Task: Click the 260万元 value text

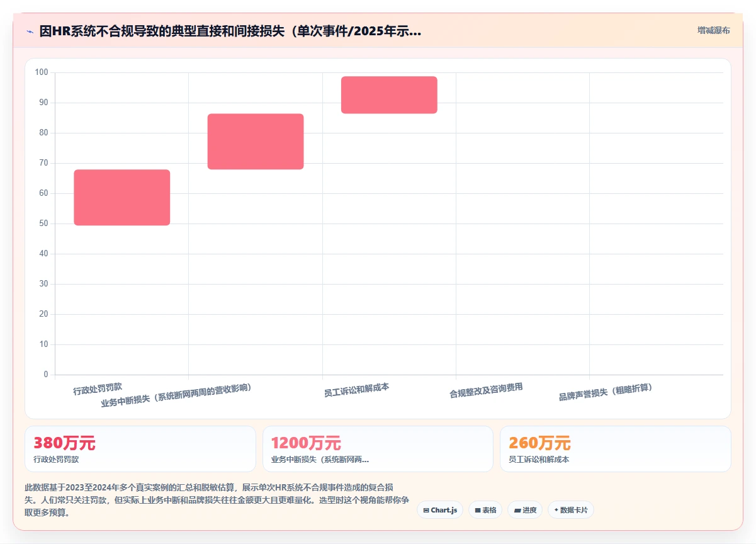Action: [539, 443]
